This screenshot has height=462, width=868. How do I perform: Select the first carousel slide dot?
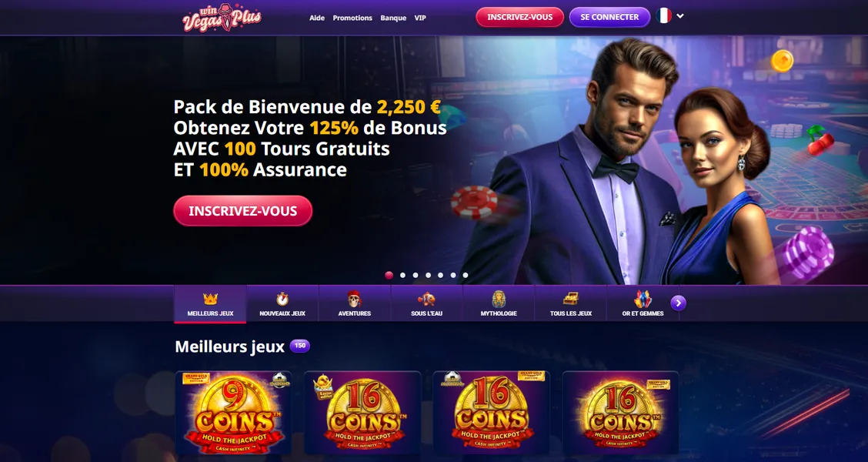(x=389, y=276)
